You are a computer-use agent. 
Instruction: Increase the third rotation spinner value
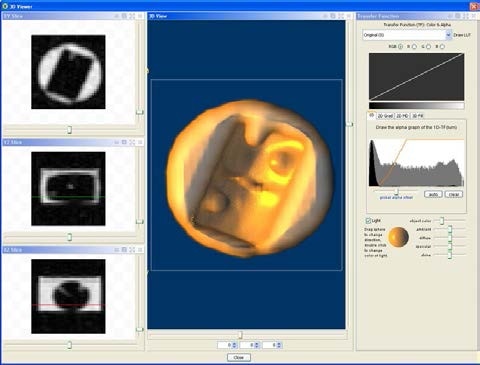click(279, 344)
